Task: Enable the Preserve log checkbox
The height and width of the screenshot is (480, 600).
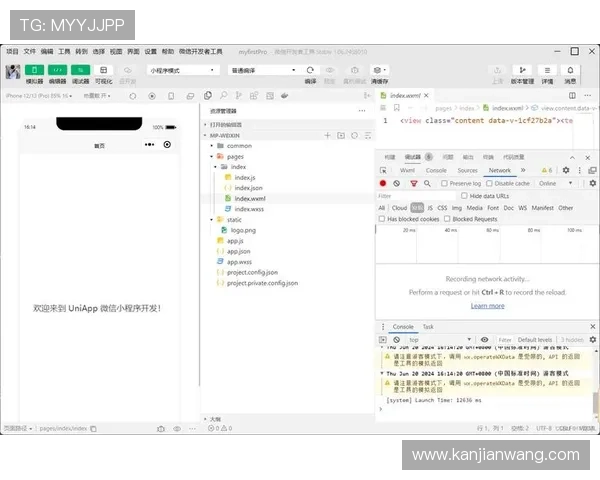Action: tap(446, 184)
